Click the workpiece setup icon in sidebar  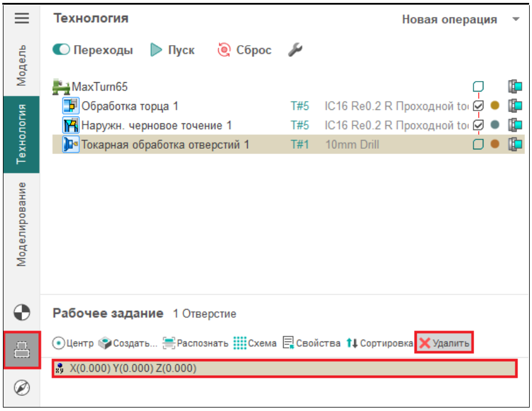[21, 350]
